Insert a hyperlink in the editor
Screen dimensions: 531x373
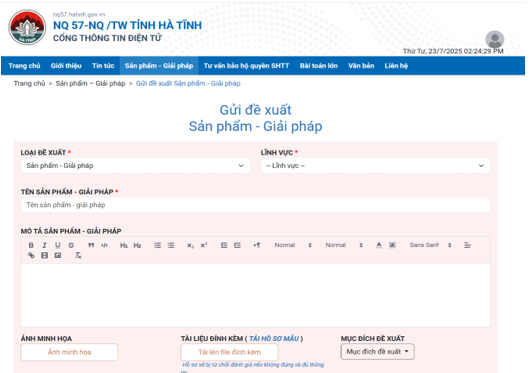tap(31, 255)
